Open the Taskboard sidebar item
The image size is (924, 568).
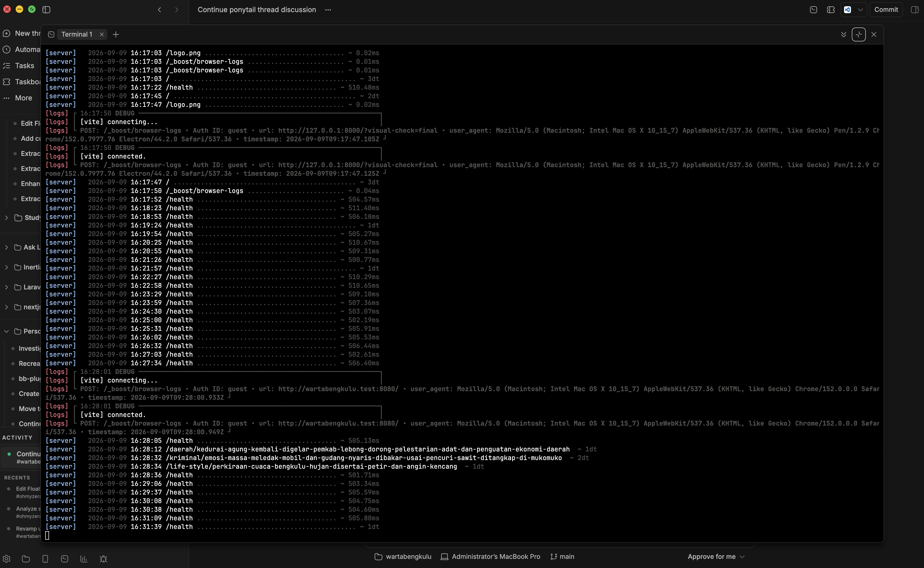click(x=22, y=82)
